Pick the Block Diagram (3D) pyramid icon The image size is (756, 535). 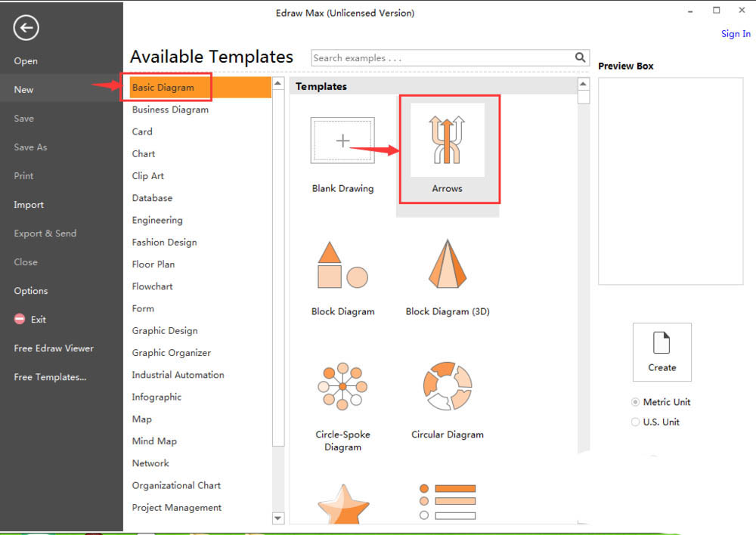coord(448,265)
